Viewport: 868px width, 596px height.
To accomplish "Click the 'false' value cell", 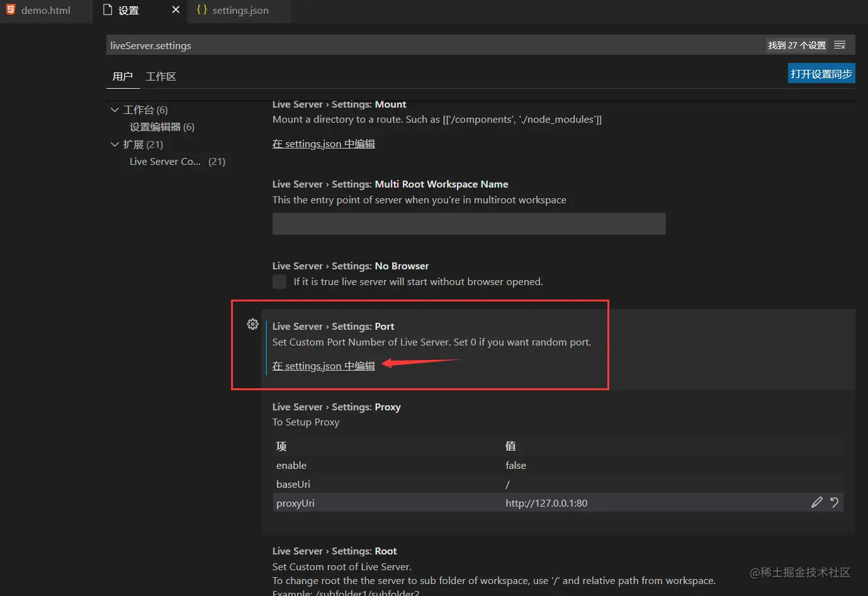I will tap(516, 465).
